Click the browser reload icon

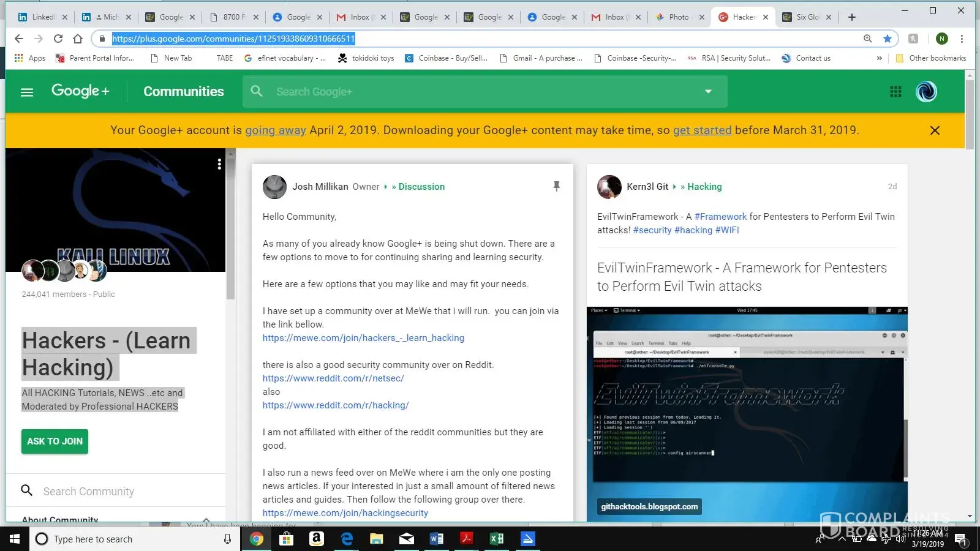pyautogui.click(x=58, y=39)
